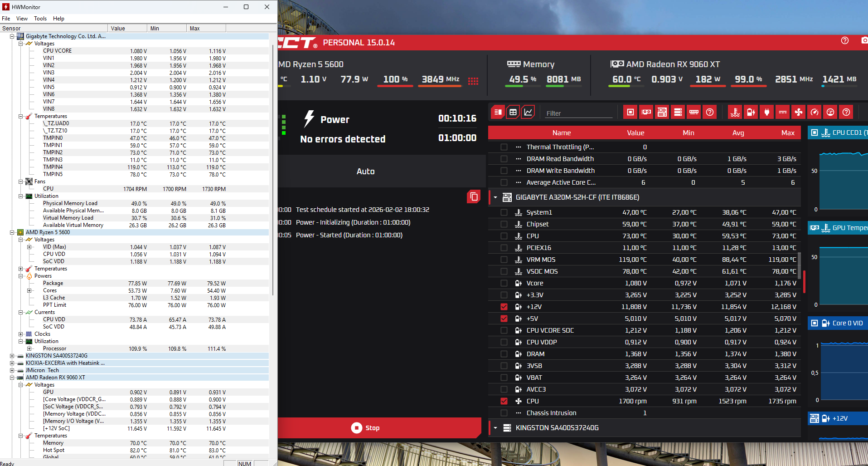Toggle the CPU sensor filter icon
This screenshot has height=466, width=868.
click(x=630, y=112)
